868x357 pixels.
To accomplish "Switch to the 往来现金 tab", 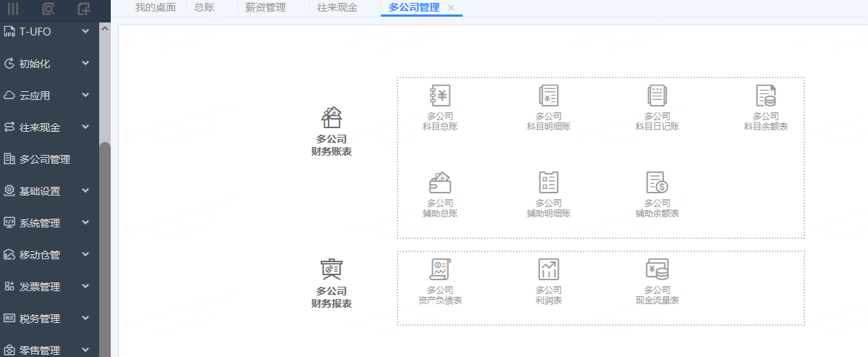I will (337, 8).
